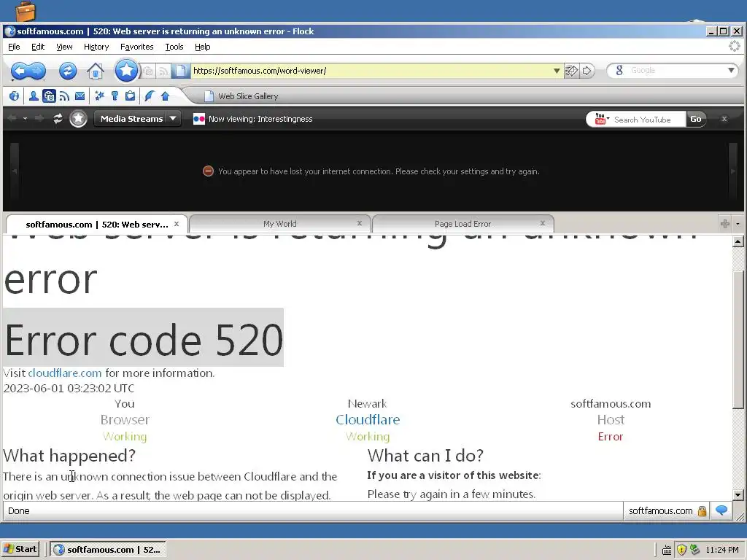This screenshot has height=560, width=747.
Task: Open the Edit menu
Action: pos(38,47)
